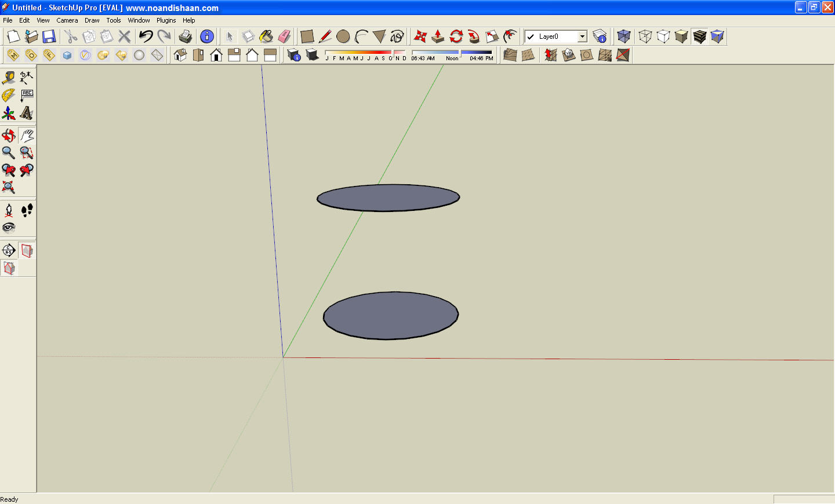
Task: Open Model Info dialog button
Action: click(x=207, y=36)
